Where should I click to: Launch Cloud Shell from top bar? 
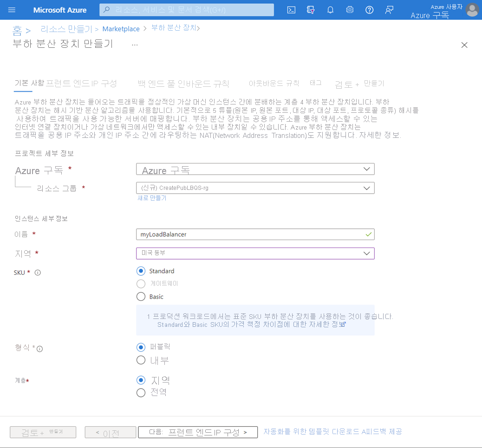[292, 10]
